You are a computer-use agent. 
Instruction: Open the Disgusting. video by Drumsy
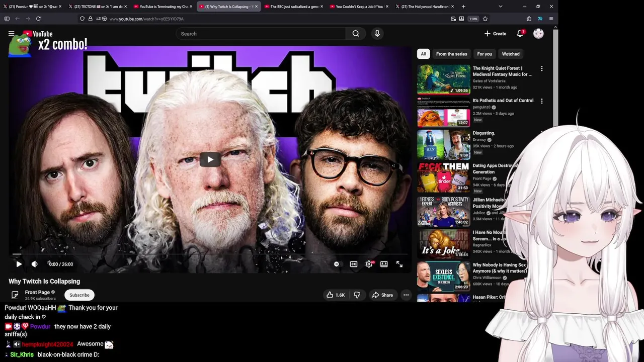[x=443, y=145]
